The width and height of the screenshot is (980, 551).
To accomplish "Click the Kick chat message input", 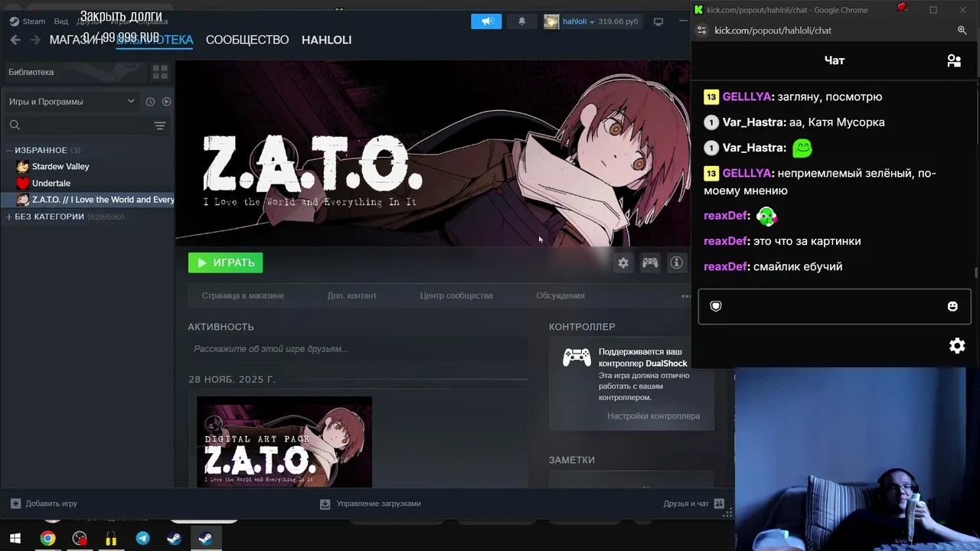I will 834,306.
